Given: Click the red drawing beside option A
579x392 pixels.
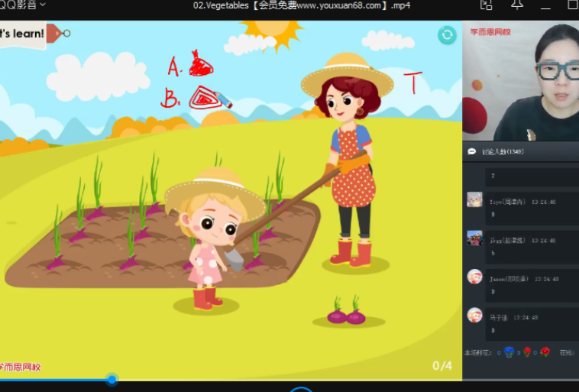Looking at the screenshot, I should [x=200, y=64].
